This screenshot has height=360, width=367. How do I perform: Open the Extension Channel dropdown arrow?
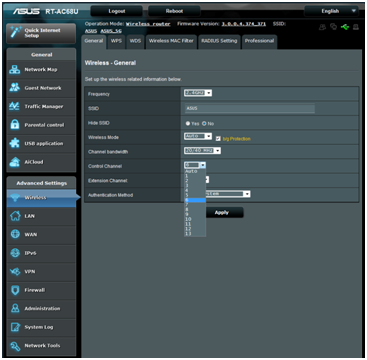coord(207,180)
